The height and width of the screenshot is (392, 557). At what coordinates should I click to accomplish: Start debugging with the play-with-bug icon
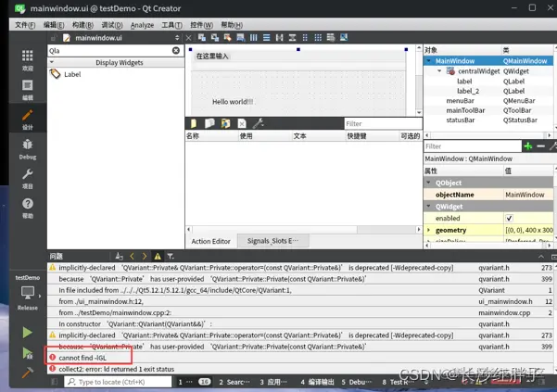click(28, 353)
